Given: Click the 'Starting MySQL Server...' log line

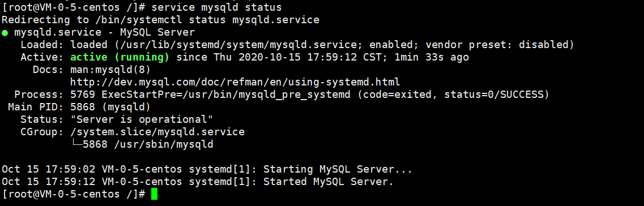Looking at the screenshot, I should pyautogui.click(x=338, y=169).
